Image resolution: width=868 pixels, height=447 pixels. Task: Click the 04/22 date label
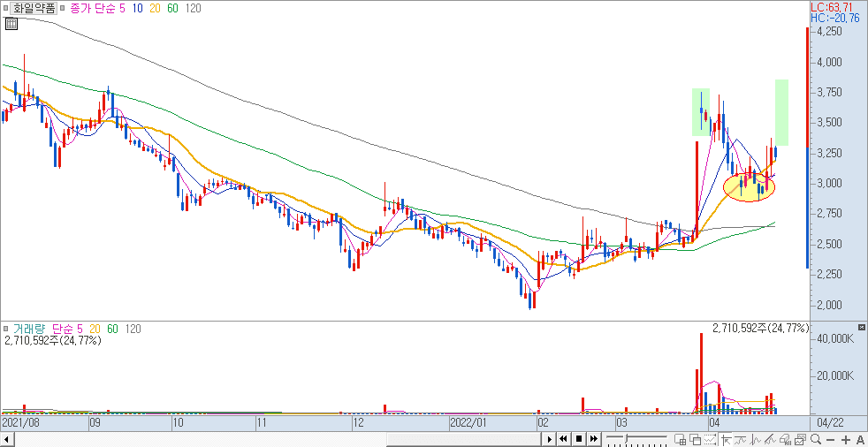[x=830, y=423]
